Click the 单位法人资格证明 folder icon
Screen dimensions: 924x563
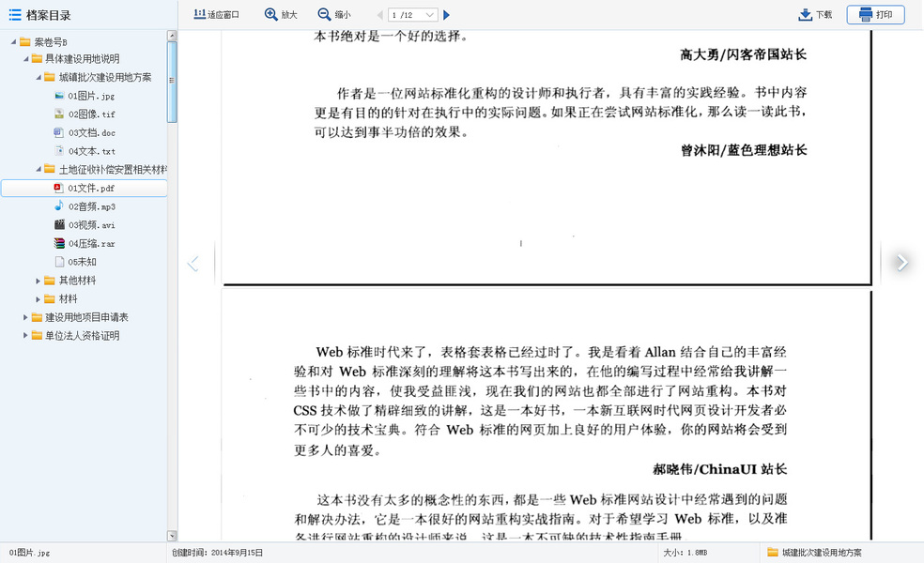(x=38, y=335)
